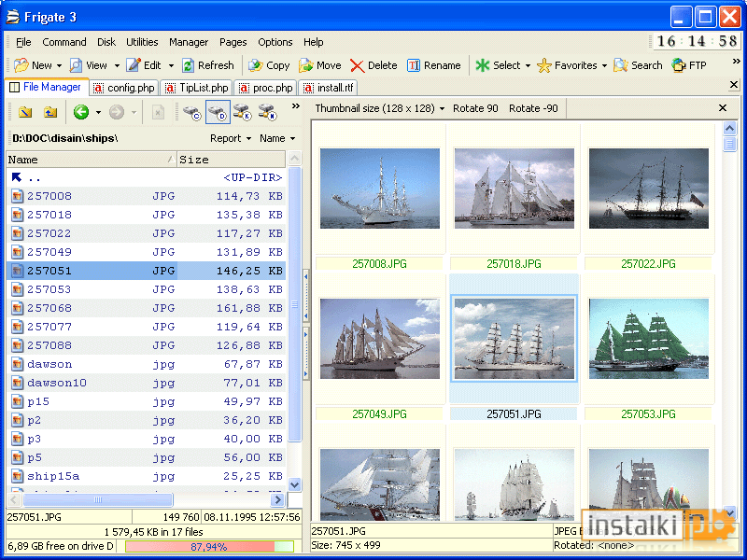Switch to drive N icon
The image size is (747, 560).
(267, 113)
